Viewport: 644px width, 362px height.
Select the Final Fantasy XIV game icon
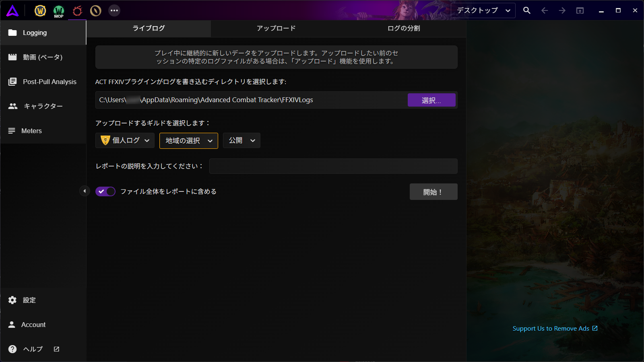[77, 11]
